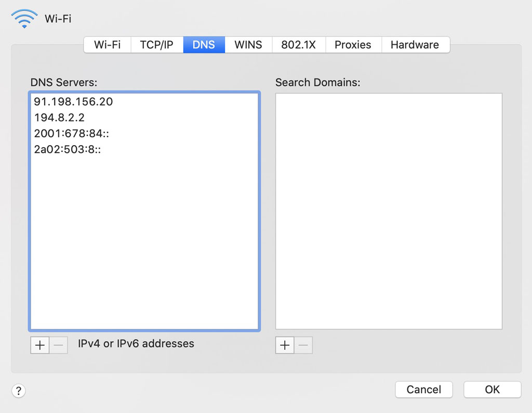Open the TCP/IP tab
The width and height of the screenshot is (532, 413).
(156, 45)
